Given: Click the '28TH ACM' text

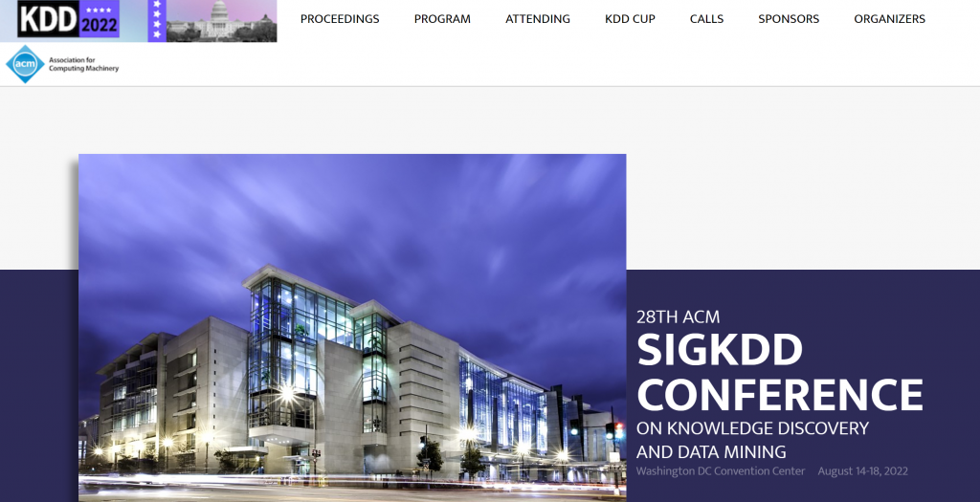Looking at the screenshot, I should [679, 317].
